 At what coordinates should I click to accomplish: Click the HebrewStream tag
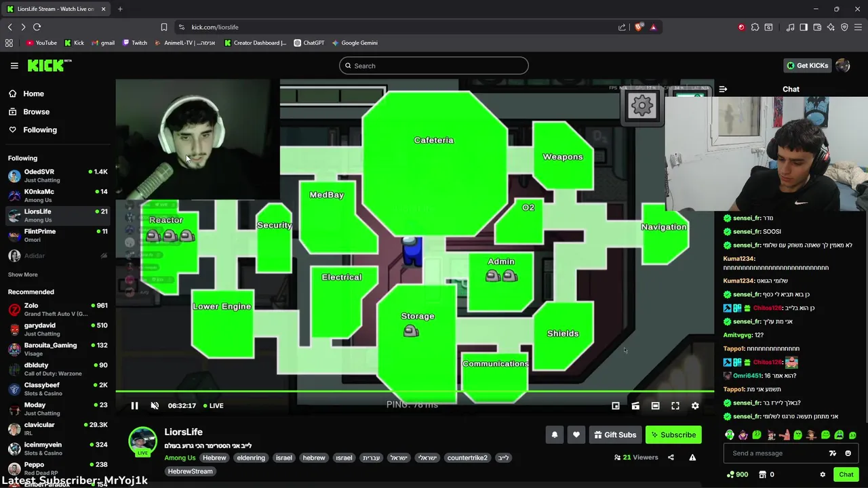190,471
